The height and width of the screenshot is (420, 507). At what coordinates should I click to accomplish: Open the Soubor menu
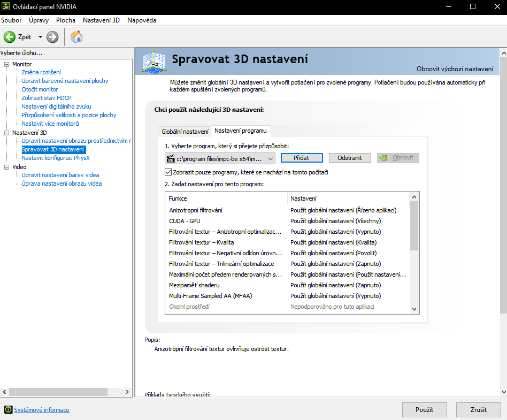(11, 20)
